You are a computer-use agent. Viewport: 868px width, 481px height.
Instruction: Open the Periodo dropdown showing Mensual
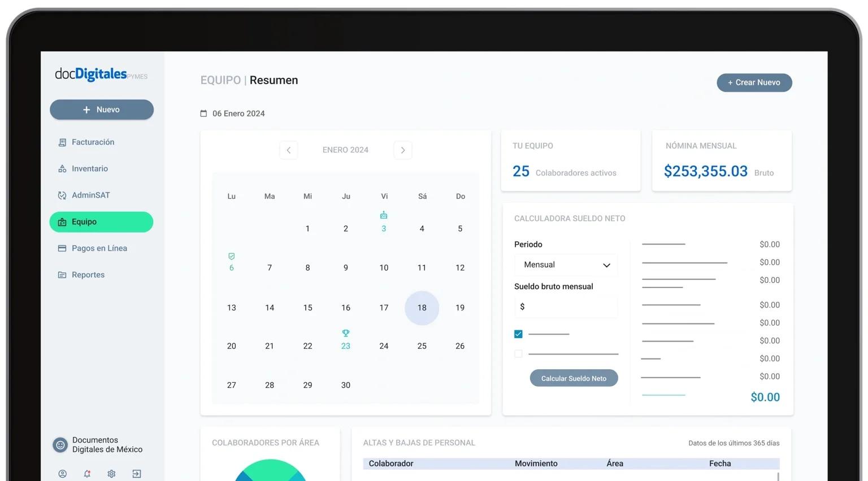pyautogui.click(x=566, y=265)
